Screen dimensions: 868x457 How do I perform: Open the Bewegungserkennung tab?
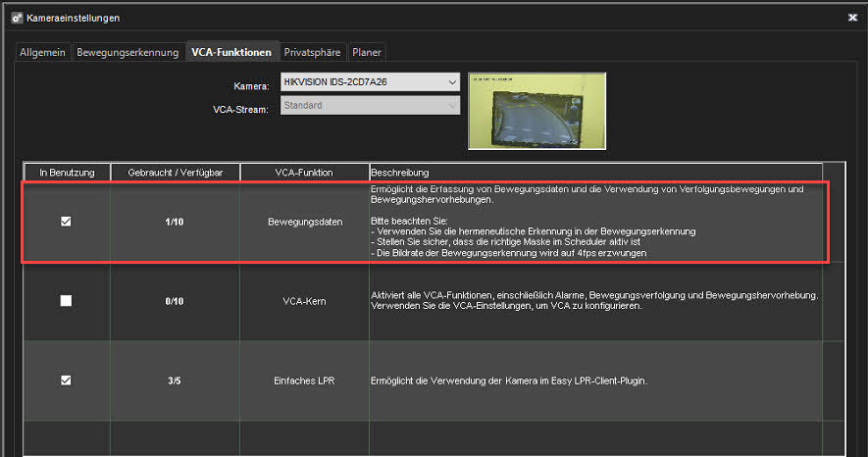pyautogui.click(x=128, y=52)
